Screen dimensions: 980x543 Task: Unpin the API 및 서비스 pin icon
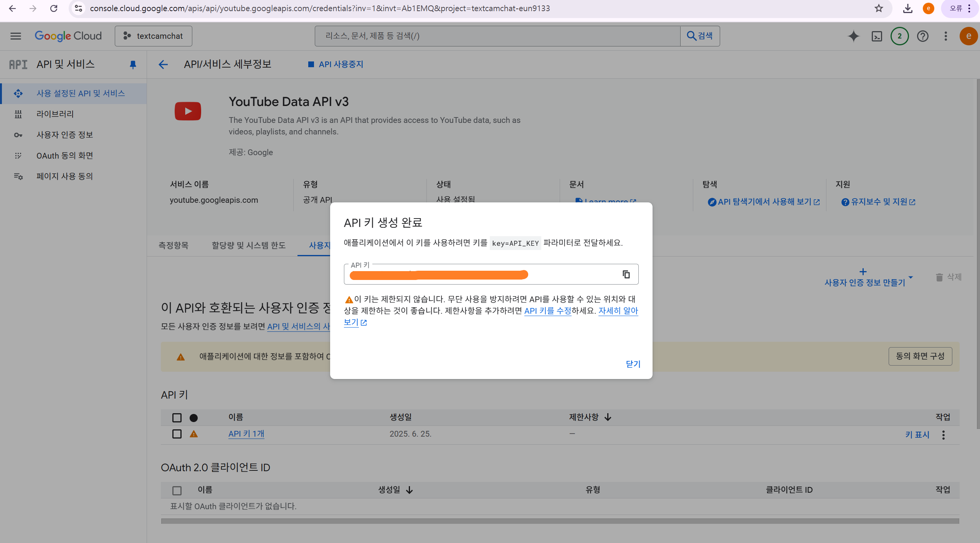133,65
